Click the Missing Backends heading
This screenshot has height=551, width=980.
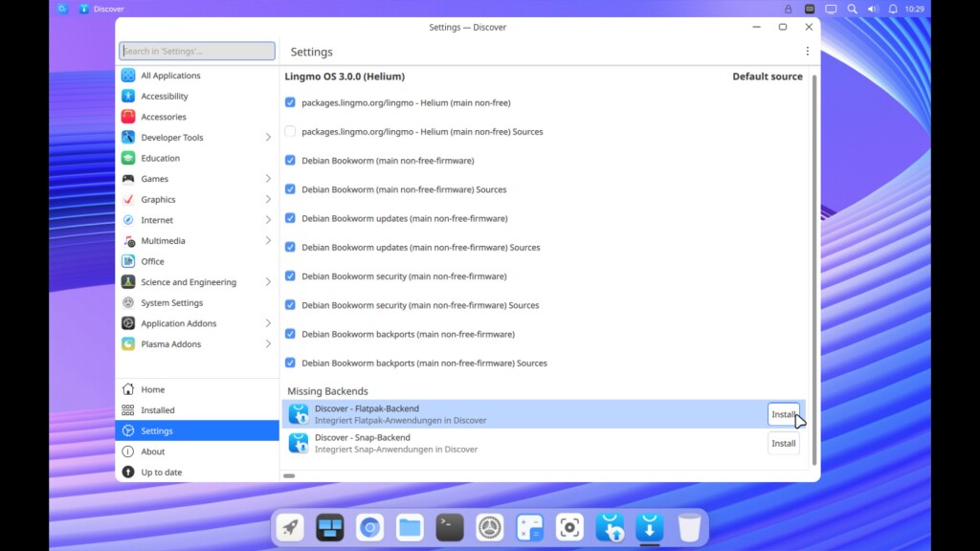[x=327, y=391]
